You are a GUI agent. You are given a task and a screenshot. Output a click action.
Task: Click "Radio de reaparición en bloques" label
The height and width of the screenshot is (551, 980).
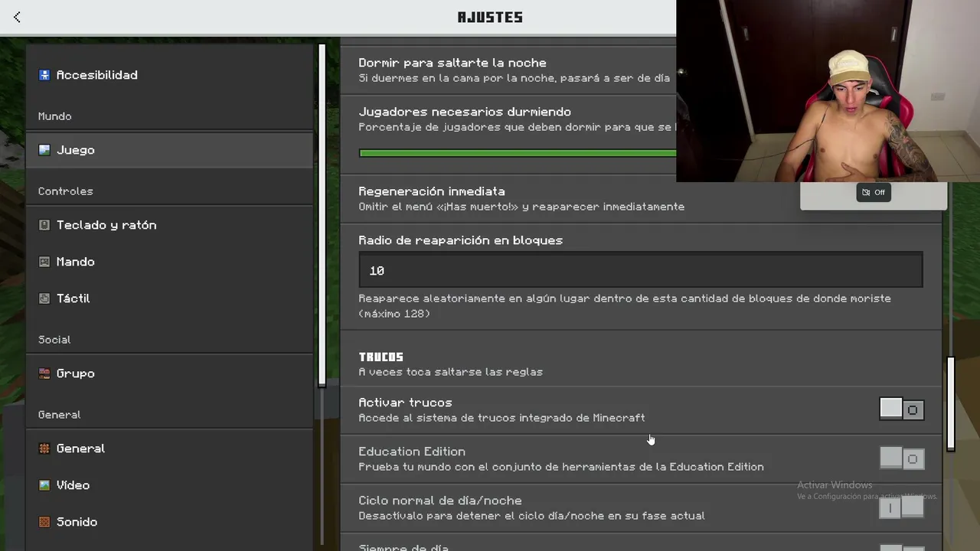coord(461,240)
